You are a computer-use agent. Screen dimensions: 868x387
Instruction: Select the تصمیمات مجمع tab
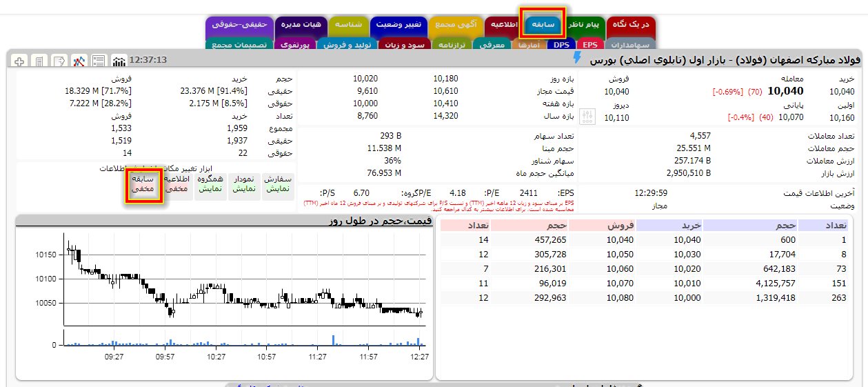(x=240, y=44)
